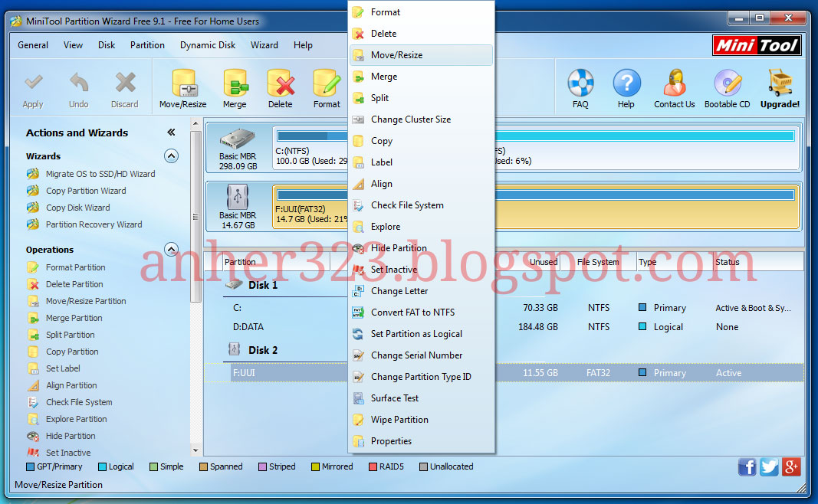Choose Change Serial Number entry

421,355
